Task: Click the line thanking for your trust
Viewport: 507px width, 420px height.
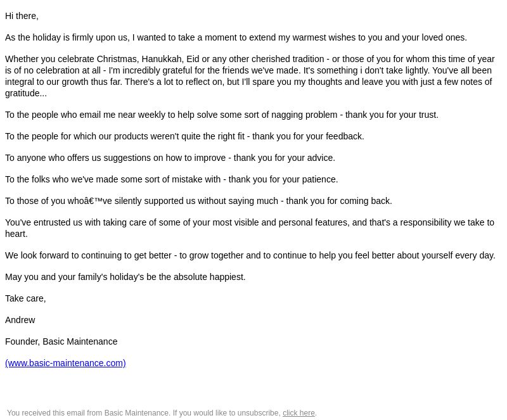Action: pos(221,115)
